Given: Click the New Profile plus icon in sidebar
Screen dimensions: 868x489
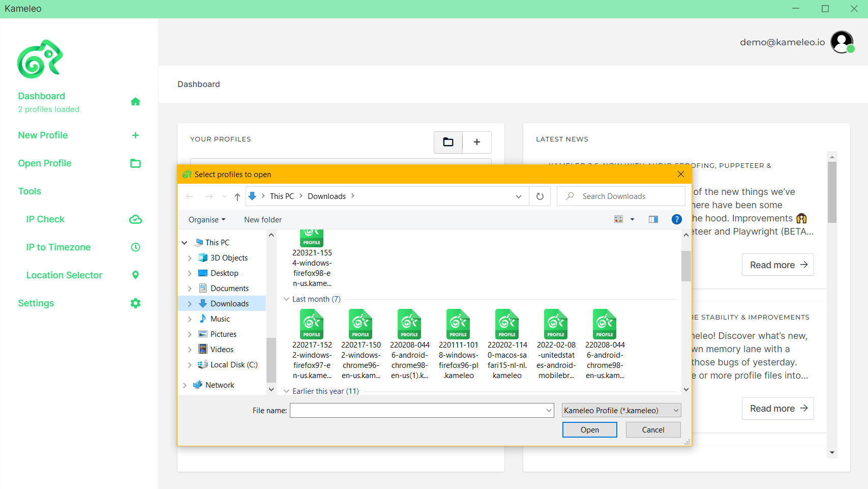Looking at the screenshot, I should pyautogui.click(x=135, y=135).
